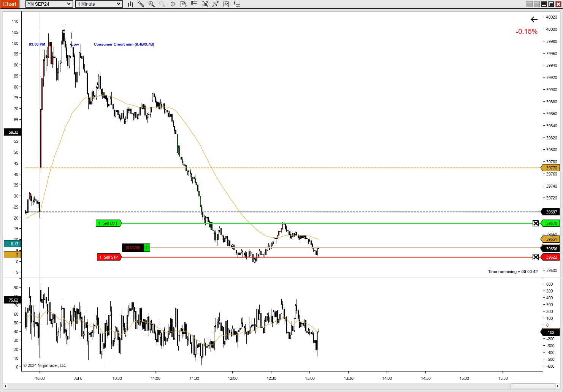Screen dimensions: 563x392
Task: Click the -102 indicator value marker
Action: (550, 332)
